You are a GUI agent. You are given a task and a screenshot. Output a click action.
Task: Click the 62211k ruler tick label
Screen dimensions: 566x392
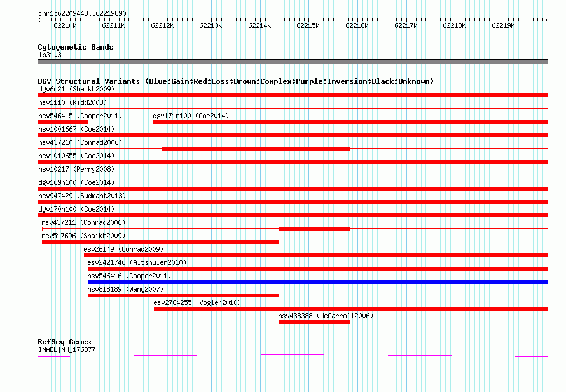(x=113, y=25)
